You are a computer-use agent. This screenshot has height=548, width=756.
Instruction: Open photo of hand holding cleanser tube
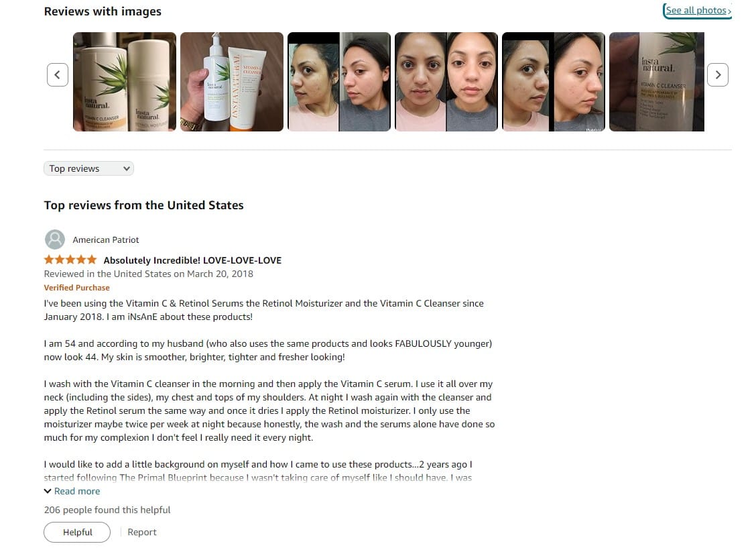pos(232,82)
